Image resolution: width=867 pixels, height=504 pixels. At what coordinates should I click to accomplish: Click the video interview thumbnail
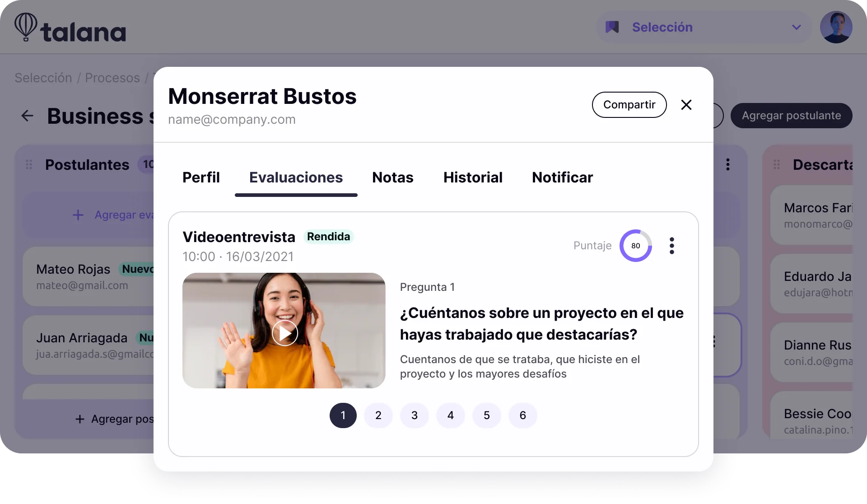coord(284,331)
